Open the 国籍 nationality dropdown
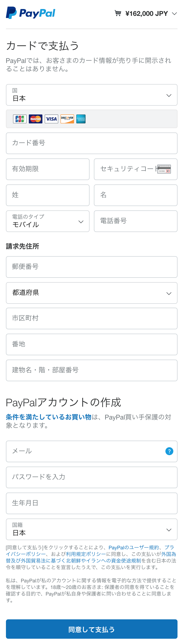The height and width of the screenshot is (644, 183). [92, 530]
